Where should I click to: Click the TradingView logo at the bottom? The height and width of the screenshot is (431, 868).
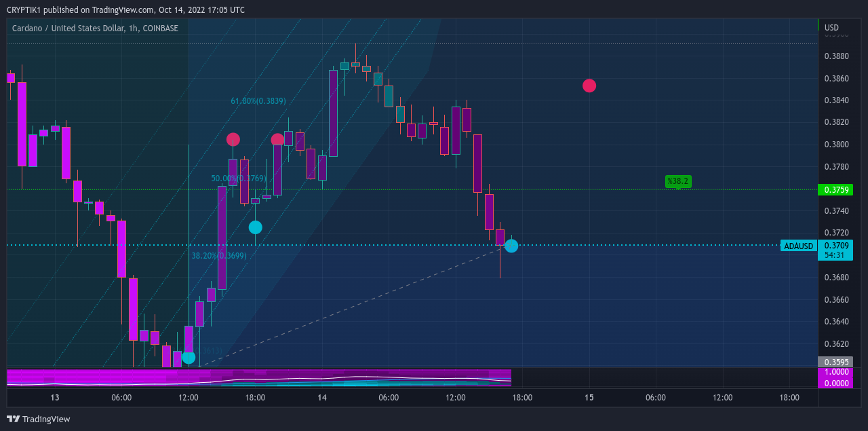[39, 419]
